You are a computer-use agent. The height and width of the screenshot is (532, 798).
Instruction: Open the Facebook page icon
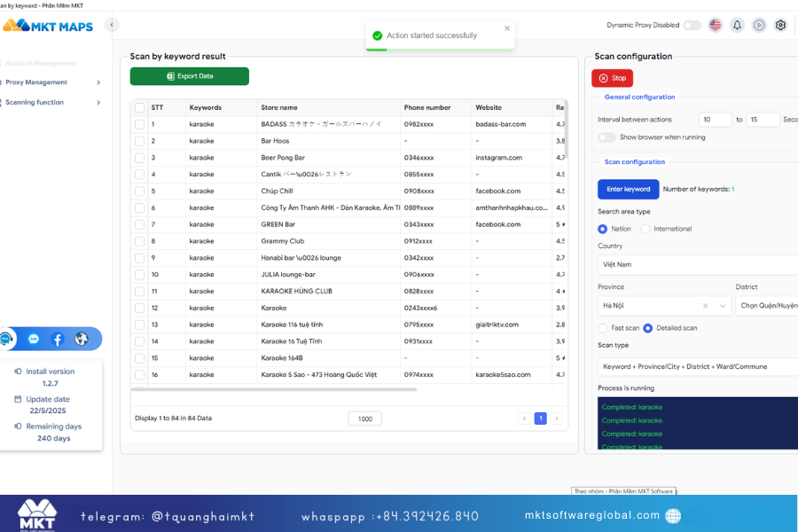coord(57,339)
